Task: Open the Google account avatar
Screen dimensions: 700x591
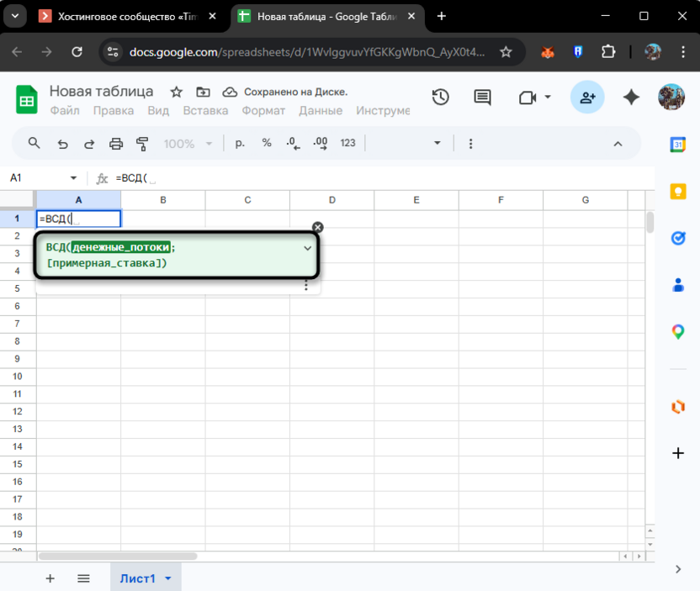Action: (671, 97)
